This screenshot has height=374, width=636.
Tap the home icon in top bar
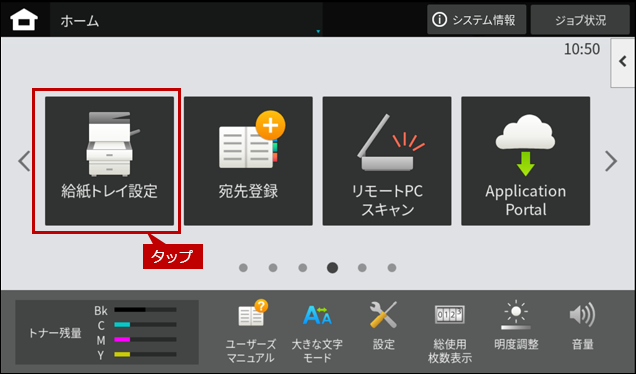click(x=24, y=20)
